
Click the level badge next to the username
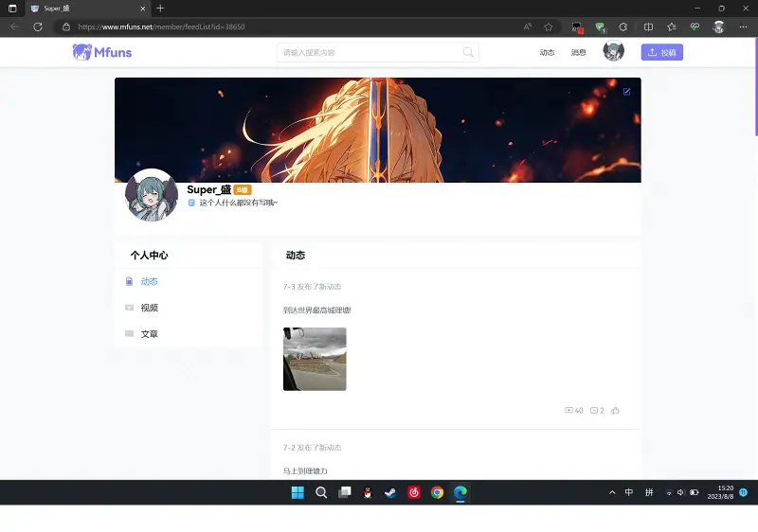click(x=243, y=190)
